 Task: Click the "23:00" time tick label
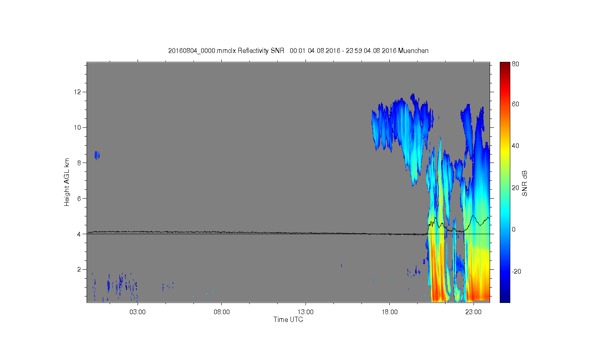coord(473,312)
